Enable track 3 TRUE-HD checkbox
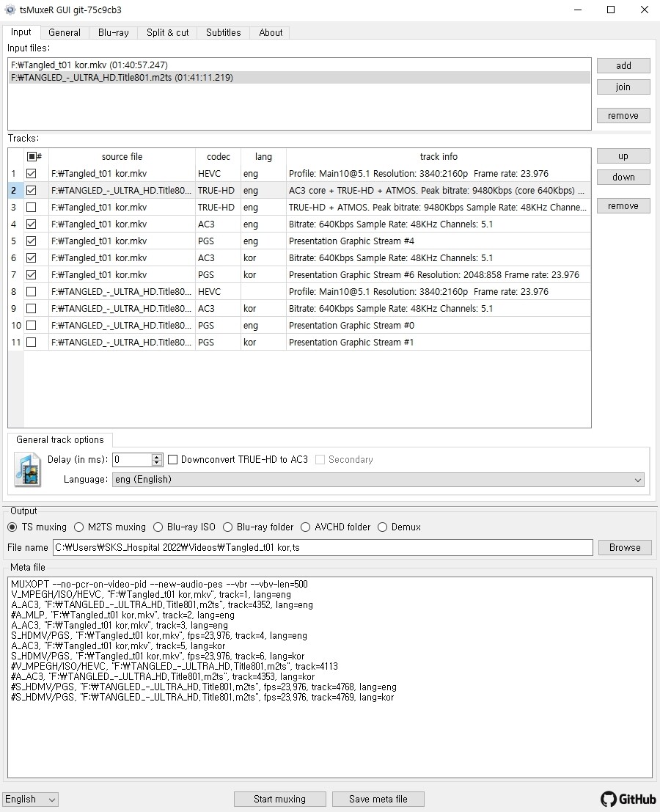The image size is (660, 812). coord(31,207)
